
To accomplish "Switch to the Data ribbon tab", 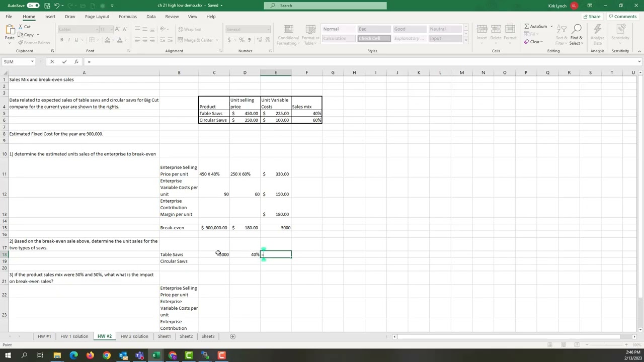I will pos(151,17).
